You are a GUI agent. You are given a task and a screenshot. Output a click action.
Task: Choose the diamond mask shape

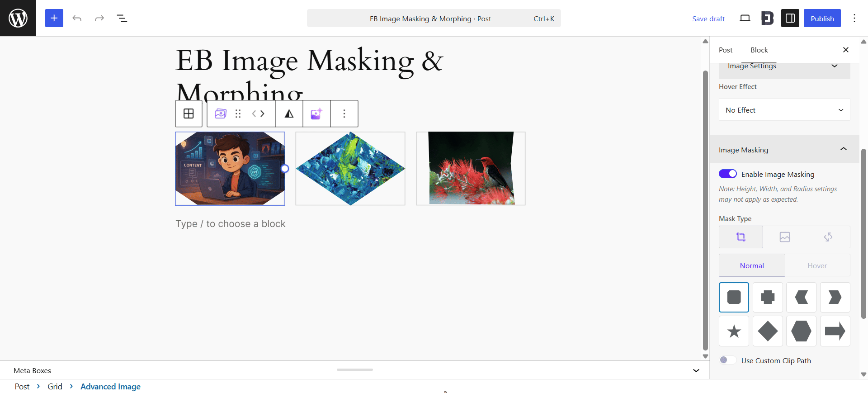[768, 331]
